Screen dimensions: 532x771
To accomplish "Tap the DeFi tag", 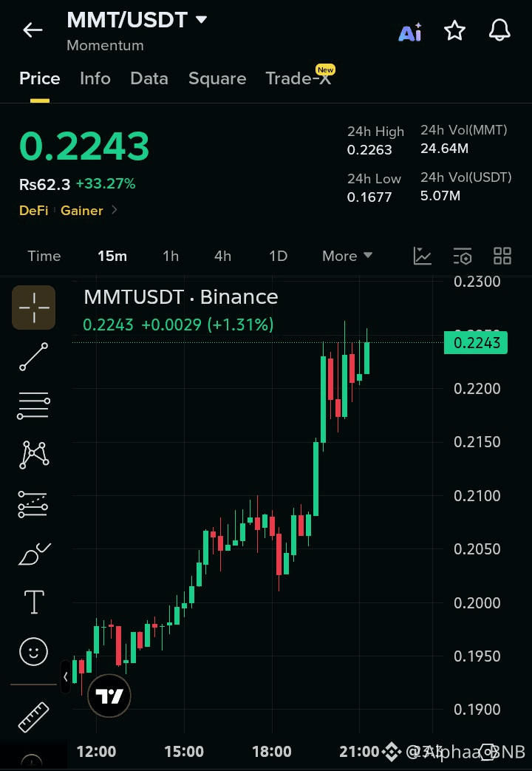I will point(33,211).
